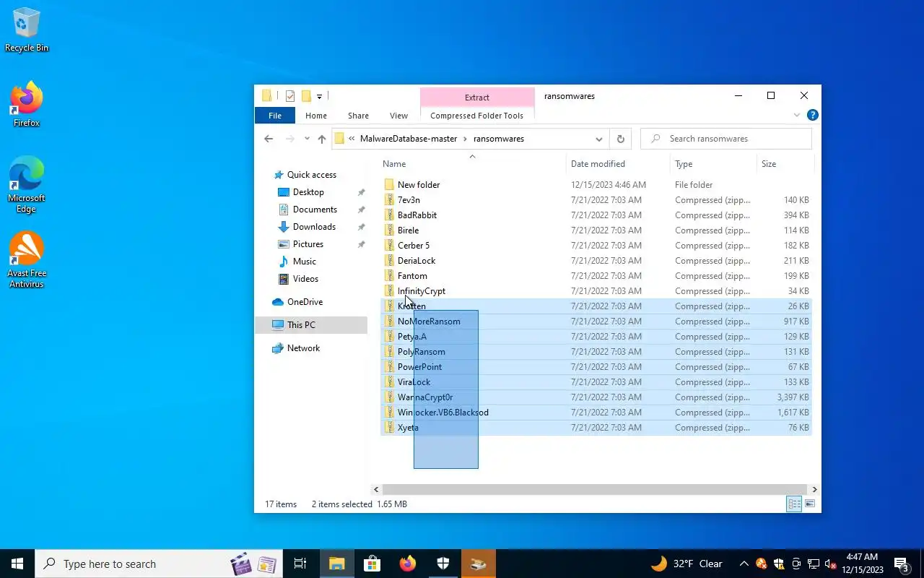The height and width of the screenshot is (578, 924).
Task: Select the Fantom zip file
Action: pos(412,276)
